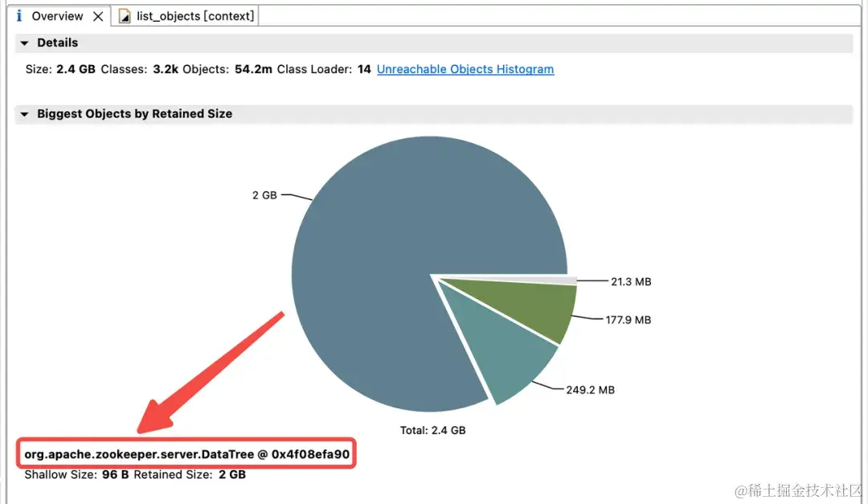
Task: Select the 177.9 MB green pie slice
Action: point(531,307)
